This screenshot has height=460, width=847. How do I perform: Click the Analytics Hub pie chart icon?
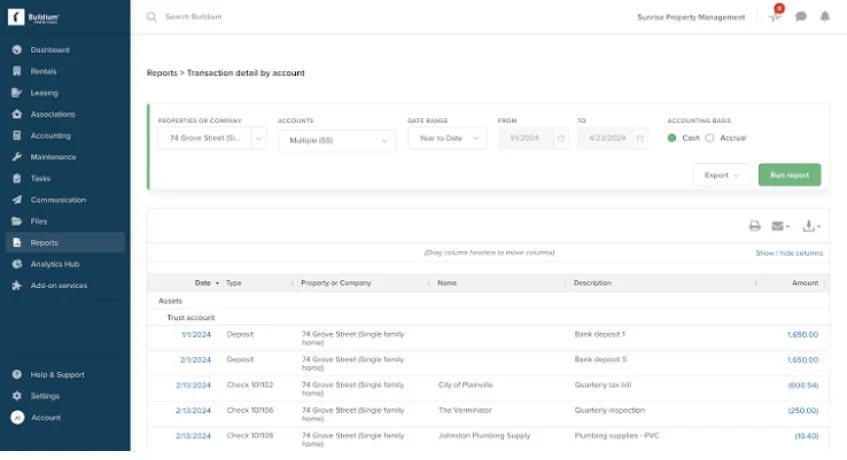(17, 264)
